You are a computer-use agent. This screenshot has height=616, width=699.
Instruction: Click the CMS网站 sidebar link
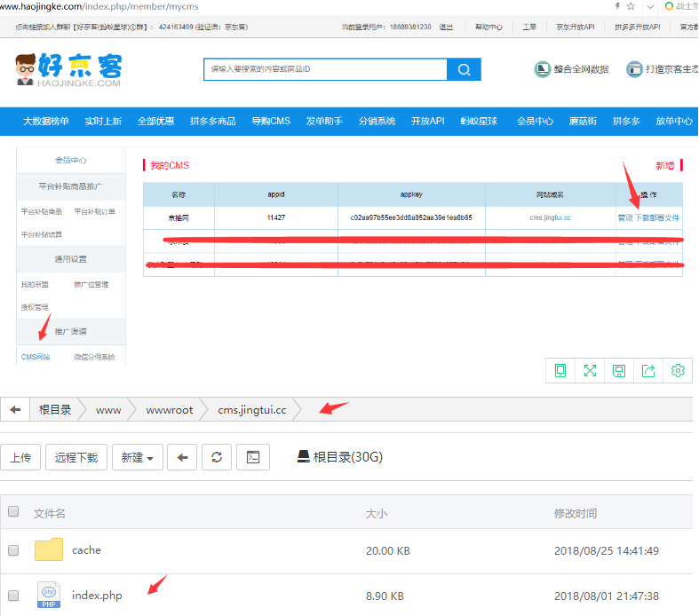pyautogui.click(x=36, y=357)
